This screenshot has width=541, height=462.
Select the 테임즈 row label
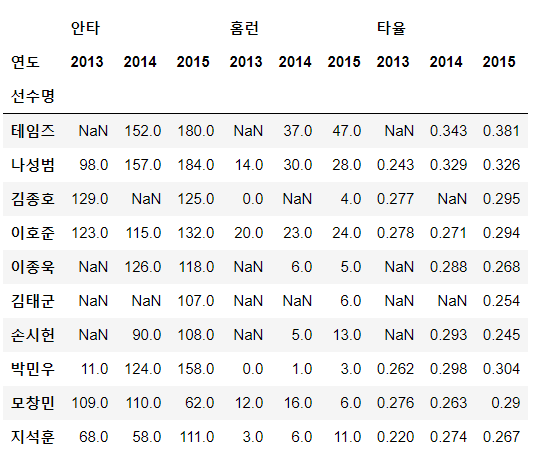(x=33, y=131)
